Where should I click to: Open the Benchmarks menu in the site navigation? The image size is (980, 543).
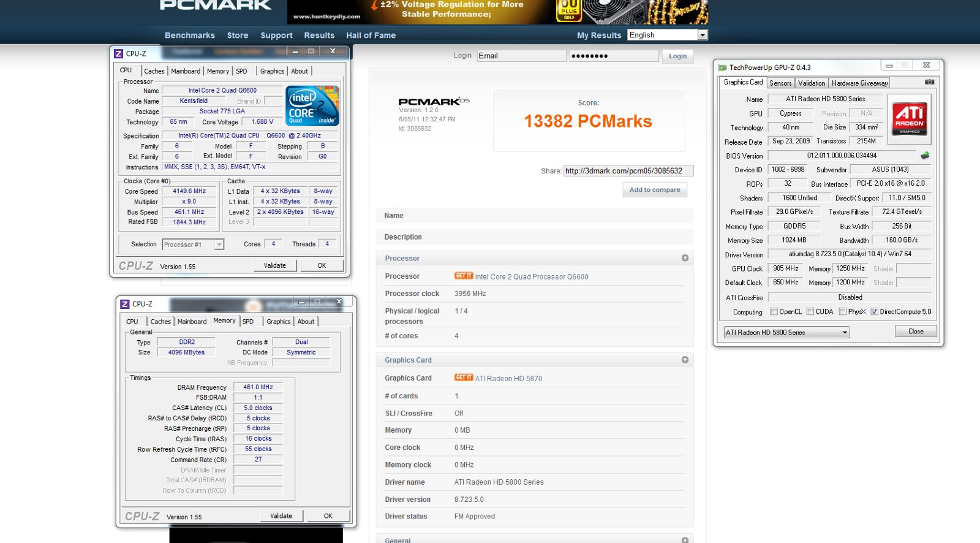click(x=190, y=36)
